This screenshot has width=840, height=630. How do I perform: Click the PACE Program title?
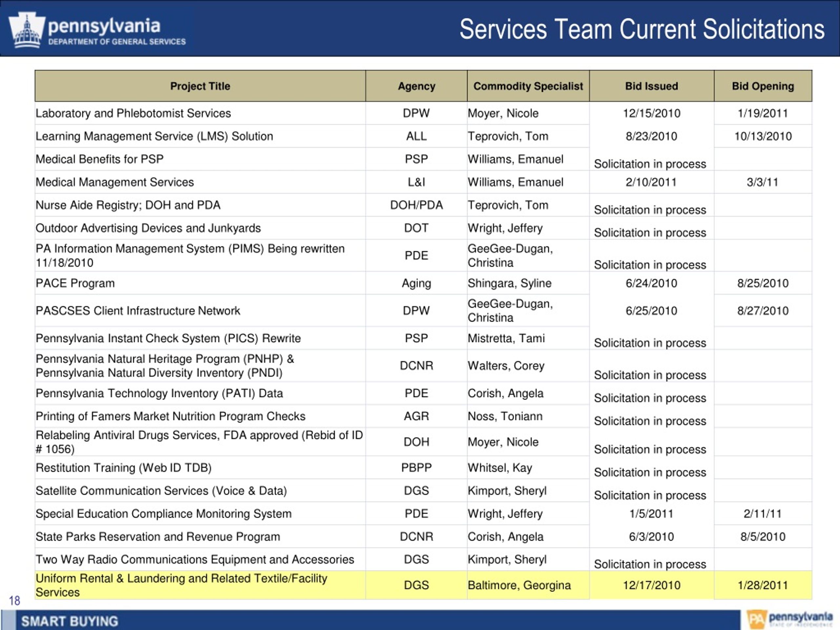pos(75,283)
